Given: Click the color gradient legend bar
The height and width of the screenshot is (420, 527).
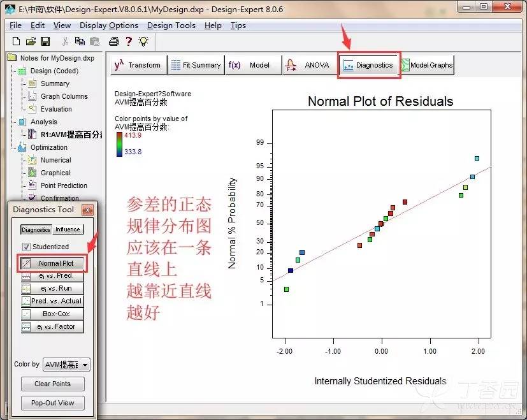Looking at the screenshot, I should click(x=119, y=144).
